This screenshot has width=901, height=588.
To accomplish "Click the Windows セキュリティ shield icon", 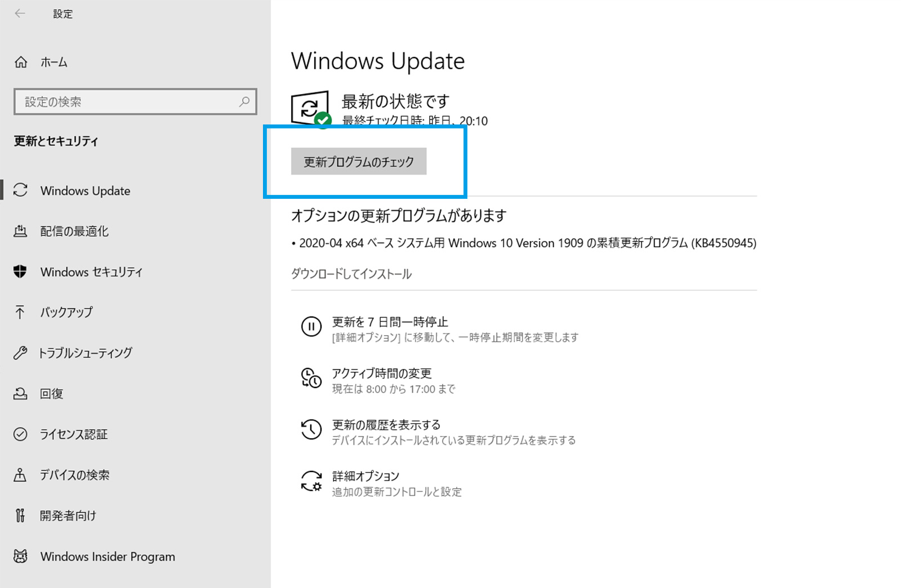I will coord(20,271).
